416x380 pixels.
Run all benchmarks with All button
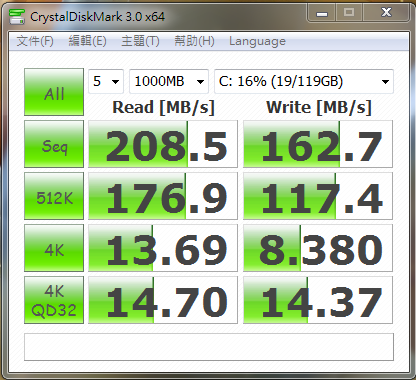point(54,92)
